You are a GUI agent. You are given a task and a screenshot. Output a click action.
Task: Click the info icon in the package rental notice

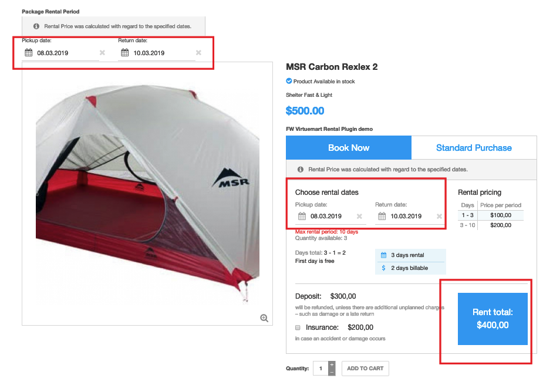coord(36,26)
